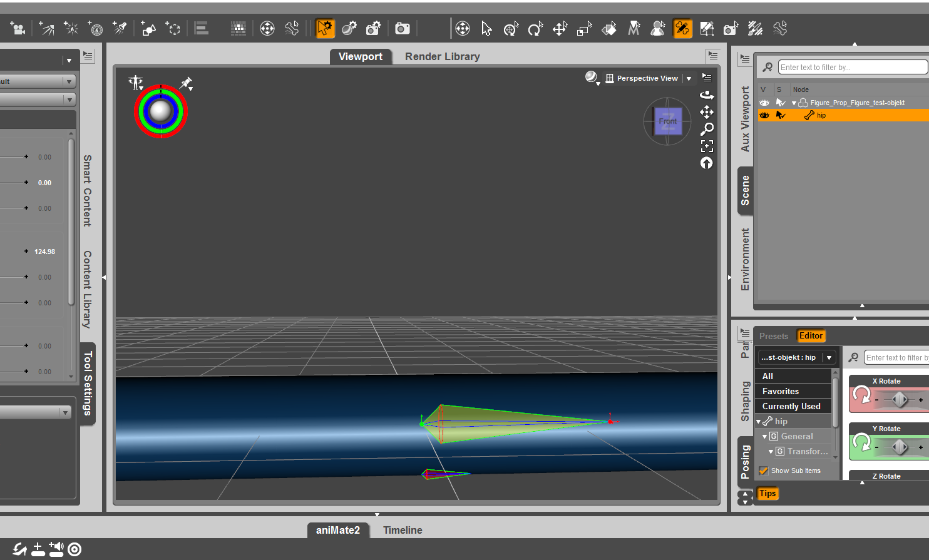Toggle the Joint Editor tool (highlighted bone-pencil)

[x=682, y=28]
